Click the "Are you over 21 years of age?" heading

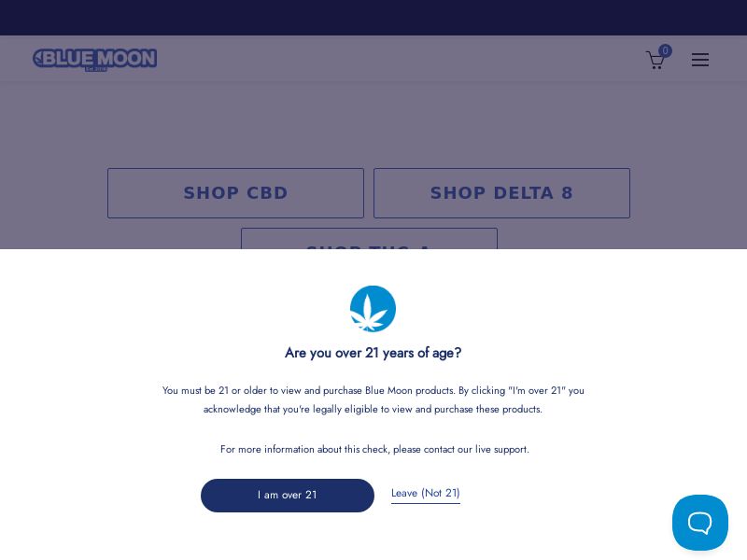(373, 353)
